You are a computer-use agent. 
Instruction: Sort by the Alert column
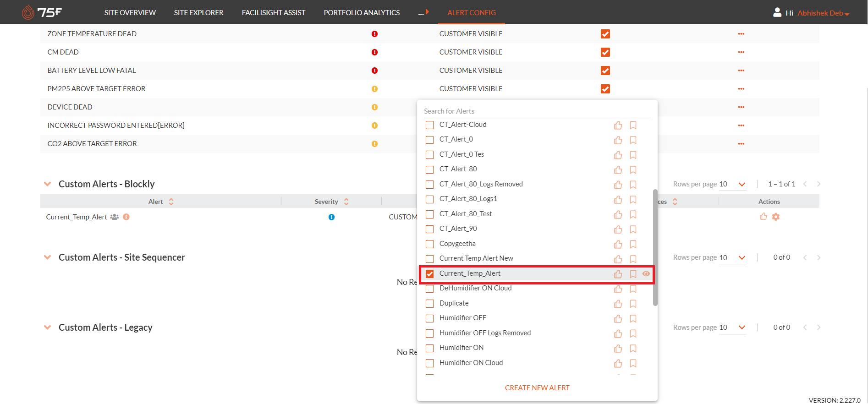(160, 202)
